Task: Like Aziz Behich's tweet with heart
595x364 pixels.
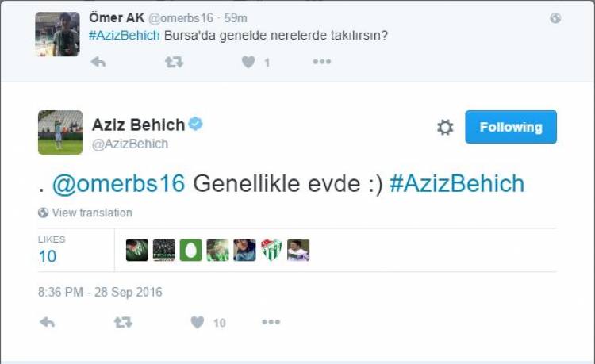Action: point(198,322)
